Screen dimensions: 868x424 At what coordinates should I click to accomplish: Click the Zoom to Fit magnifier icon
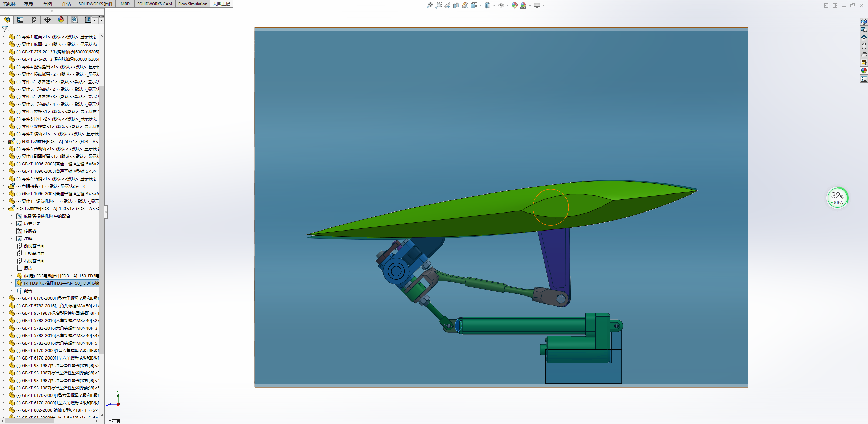click(429, 5)
